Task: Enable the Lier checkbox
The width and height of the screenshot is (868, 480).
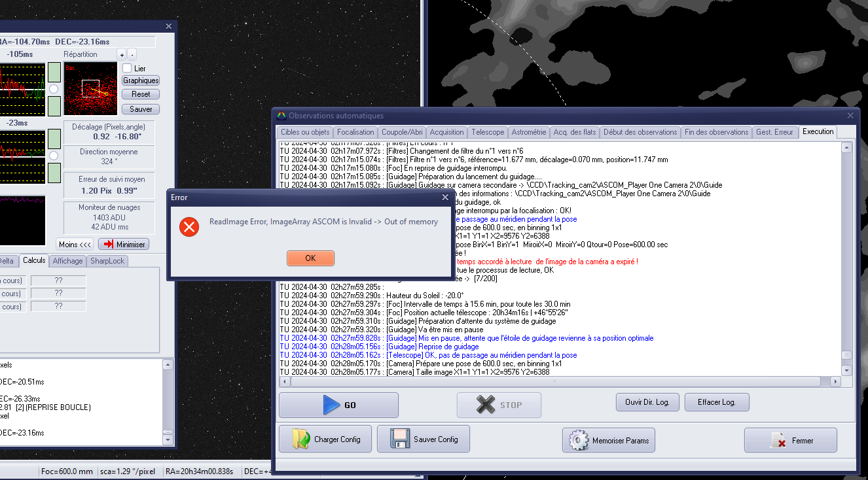Action: 127,68
